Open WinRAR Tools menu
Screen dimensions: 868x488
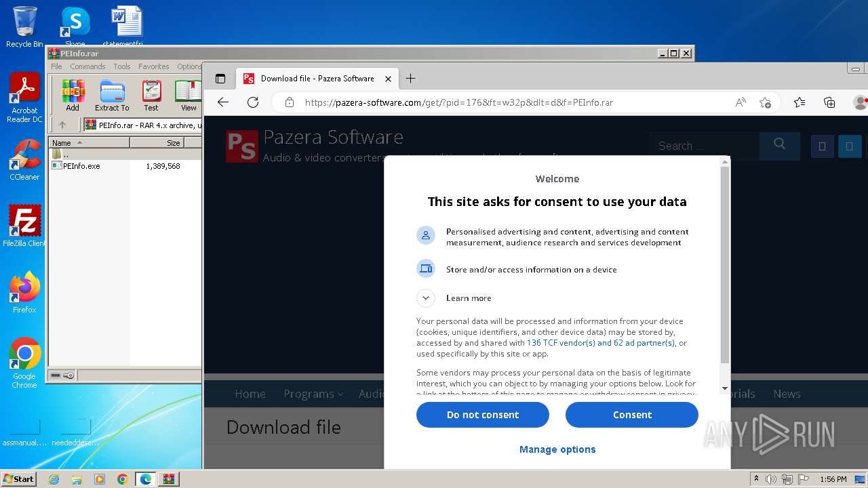pyautogui.click(x=122, y=66)
